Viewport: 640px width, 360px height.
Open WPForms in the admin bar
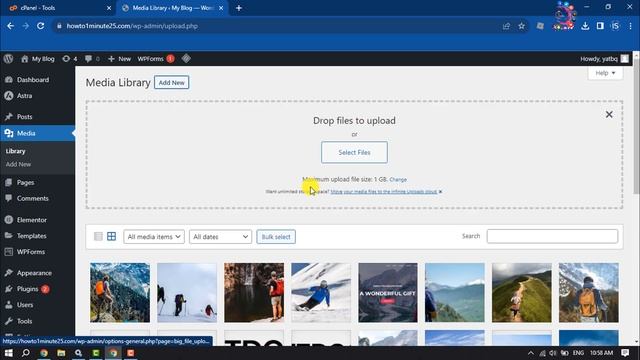coord(156,59)
